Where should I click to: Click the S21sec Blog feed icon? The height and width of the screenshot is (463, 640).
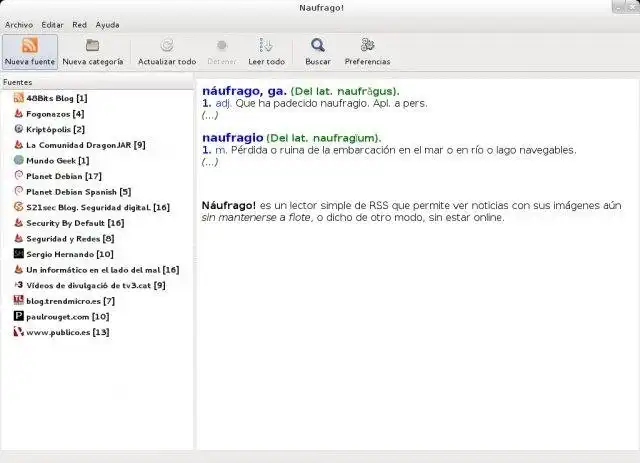(19, 207)
